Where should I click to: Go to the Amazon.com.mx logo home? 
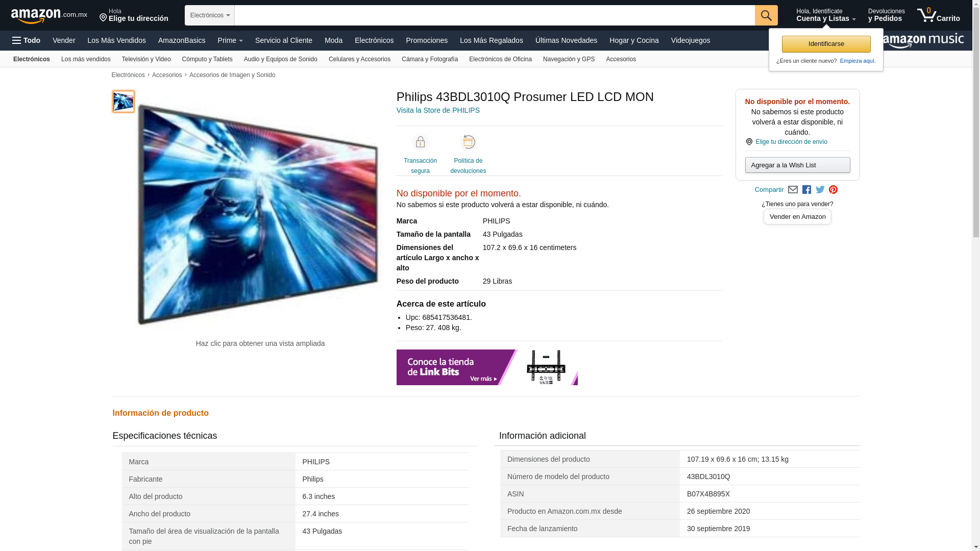49,16
